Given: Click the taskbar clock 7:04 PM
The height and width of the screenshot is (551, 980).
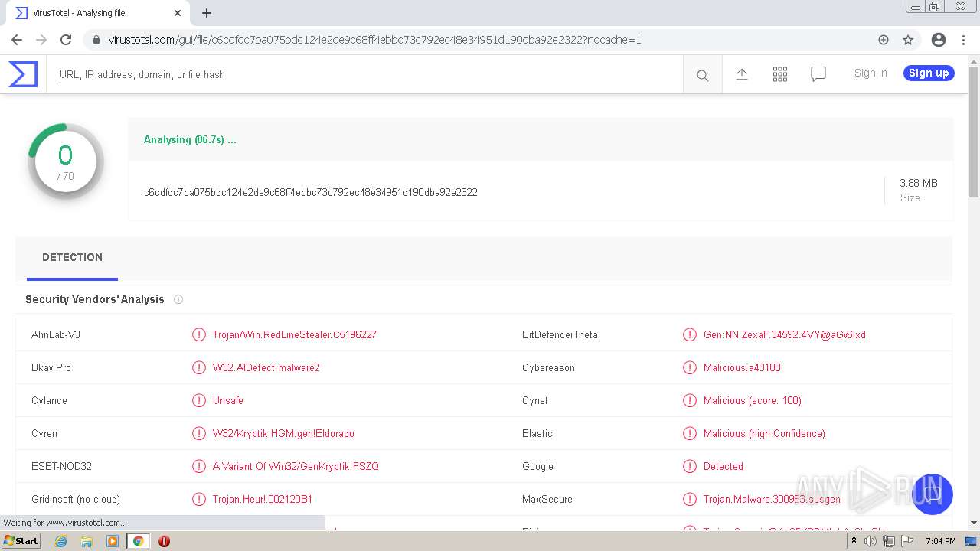Looking at the screenshot, I should pos(940,541).
